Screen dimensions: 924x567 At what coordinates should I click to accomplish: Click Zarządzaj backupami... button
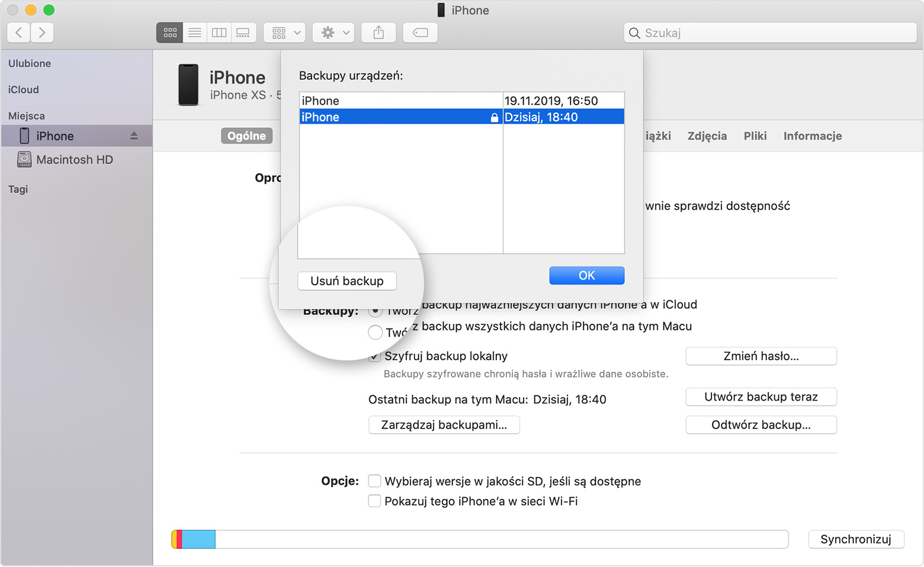[x=444, y=425]
